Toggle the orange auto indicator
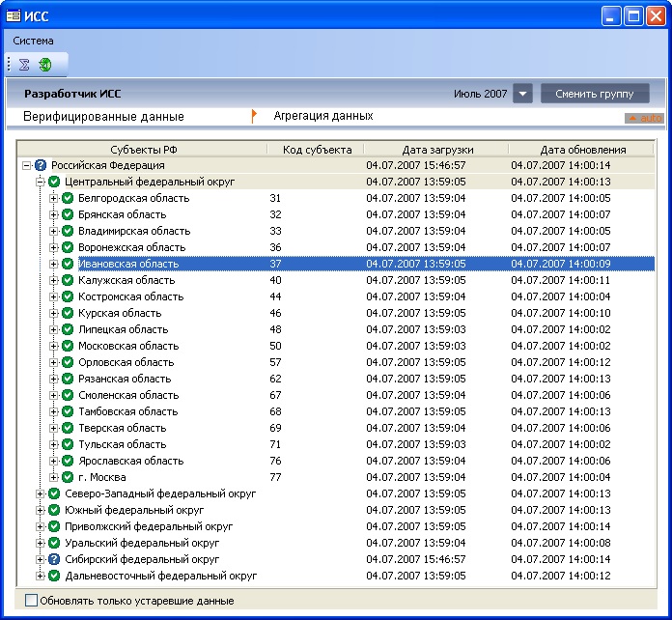672x620 pixels. [x=645, y=118]
